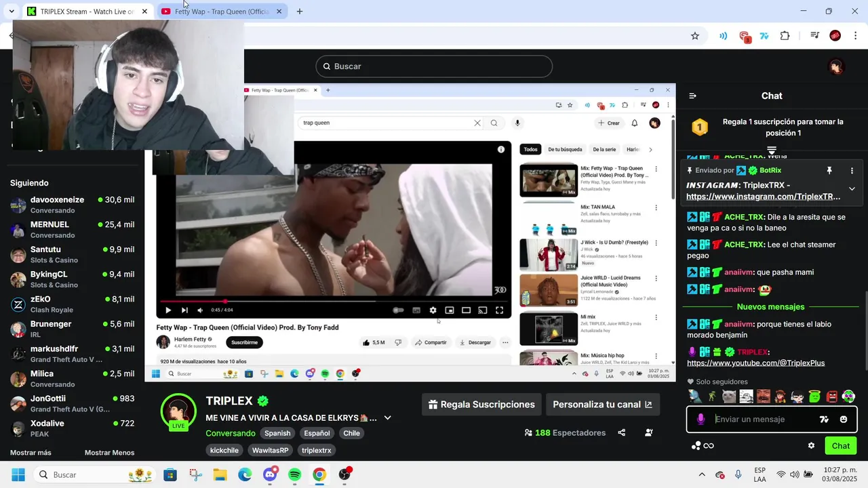Expand the pinned Instagram message chevron
The height and width of the screenshot is (488, 868).
coord(852,189)
